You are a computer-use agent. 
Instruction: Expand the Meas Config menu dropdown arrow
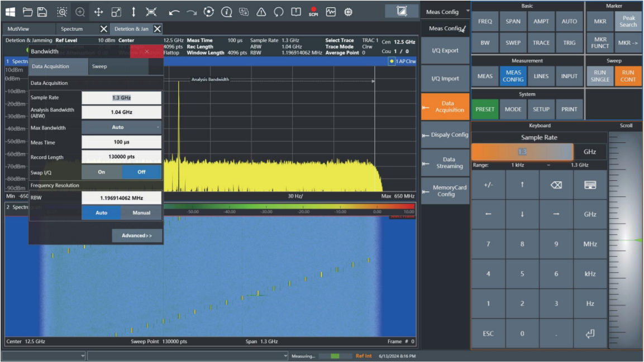point(468,11)
